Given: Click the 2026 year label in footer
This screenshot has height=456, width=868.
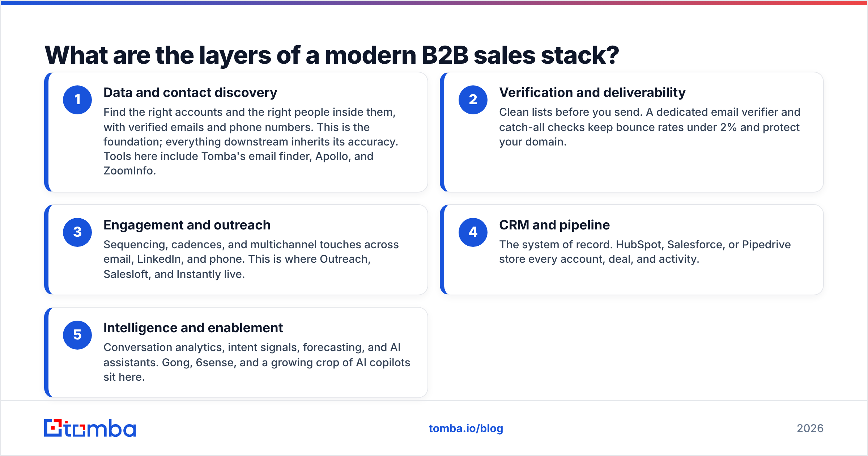Looking at the screenshot, I should pyautogui.click(x=810, y=428).
